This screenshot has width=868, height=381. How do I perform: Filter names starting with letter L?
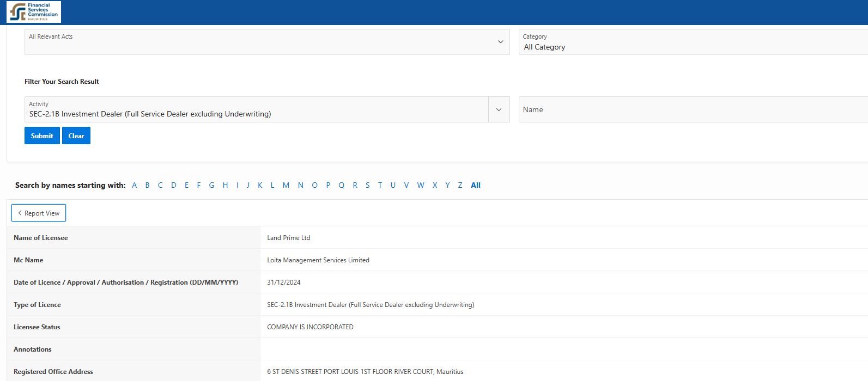[x=272, y=185]
